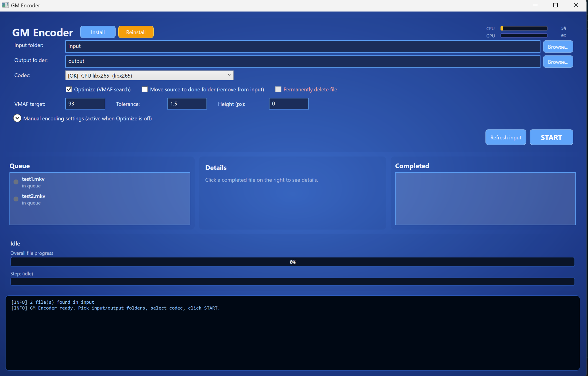Click into the Output folder text field

tap(303, 61)
